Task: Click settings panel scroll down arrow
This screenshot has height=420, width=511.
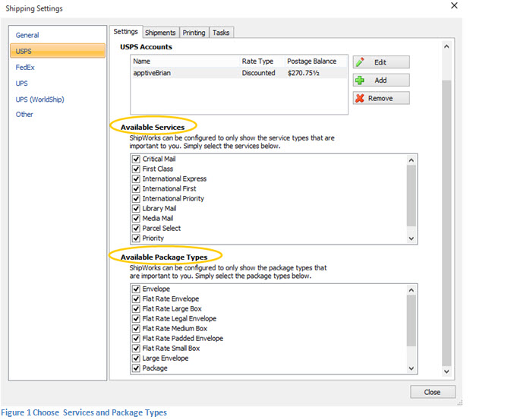Action: (446, 371)
